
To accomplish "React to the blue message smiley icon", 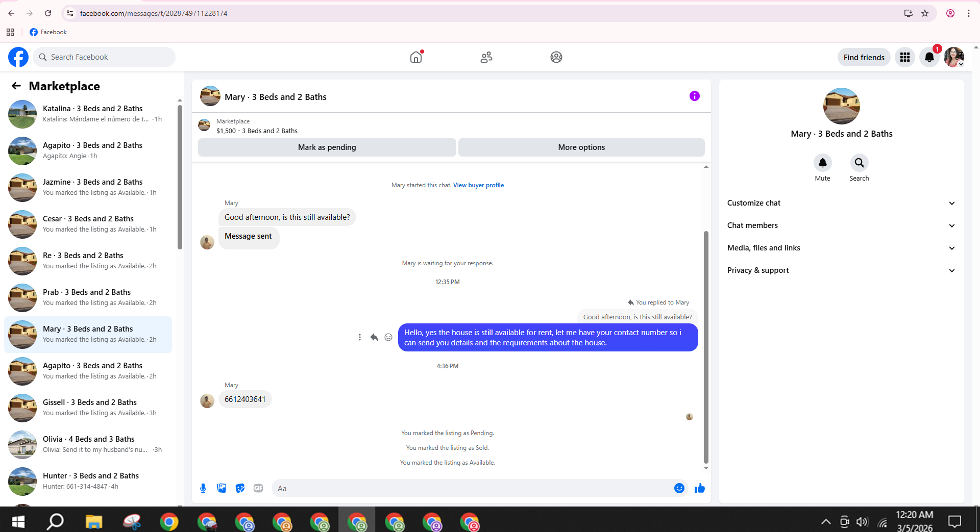I will 388,337.
